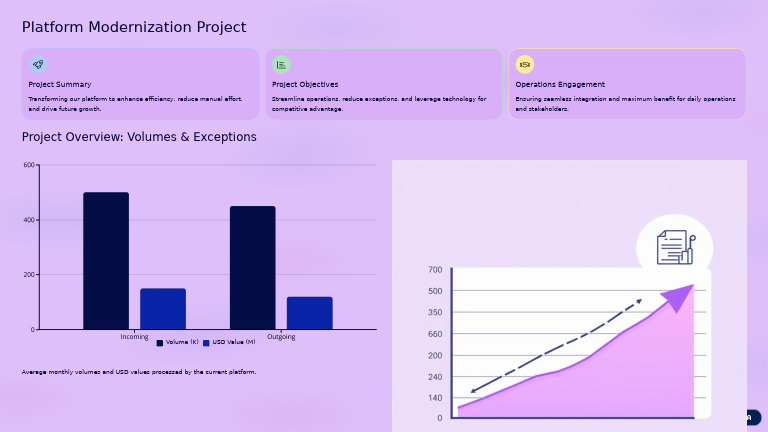Image resolution: width=768 pixels, height=432 pixels.
Task: Select the Operations Engagement heading
Action: [560, 84]
